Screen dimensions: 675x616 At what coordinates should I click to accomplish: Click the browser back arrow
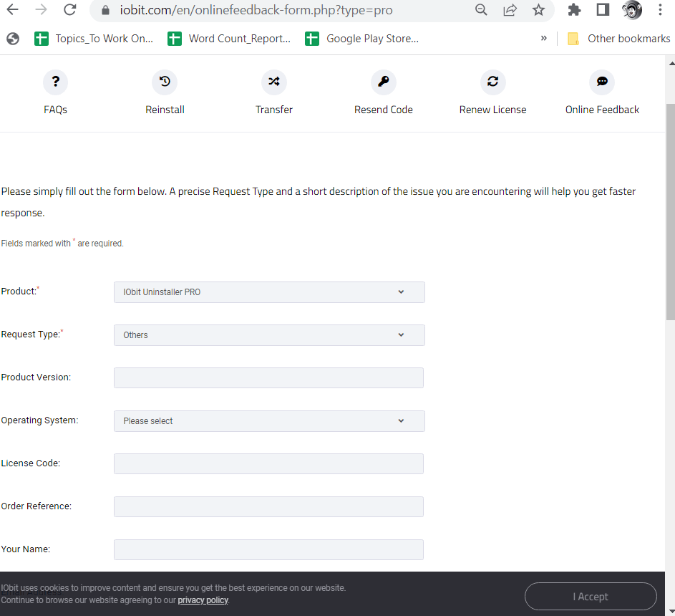pyautogui.click(x=13, y=9)
